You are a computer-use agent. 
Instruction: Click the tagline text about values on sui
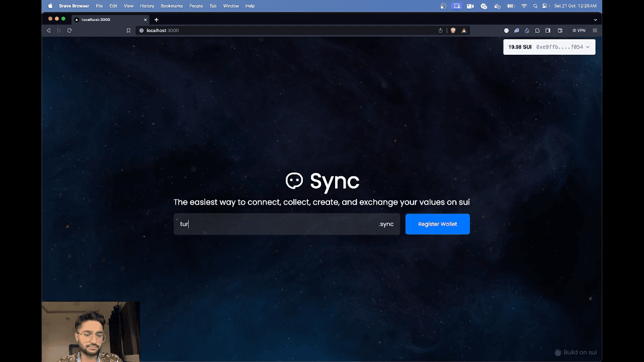tap(321, 202)
